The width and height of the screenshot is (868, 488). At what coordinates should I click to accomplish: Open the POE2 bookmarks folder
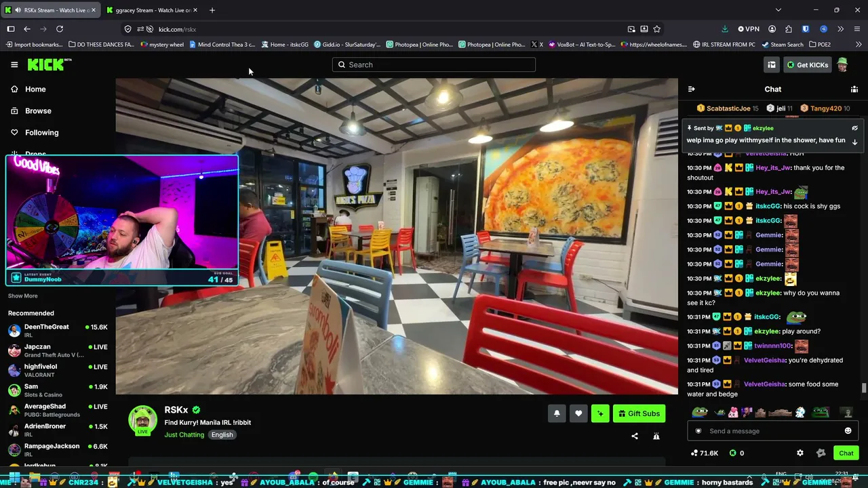click(820, 45)
